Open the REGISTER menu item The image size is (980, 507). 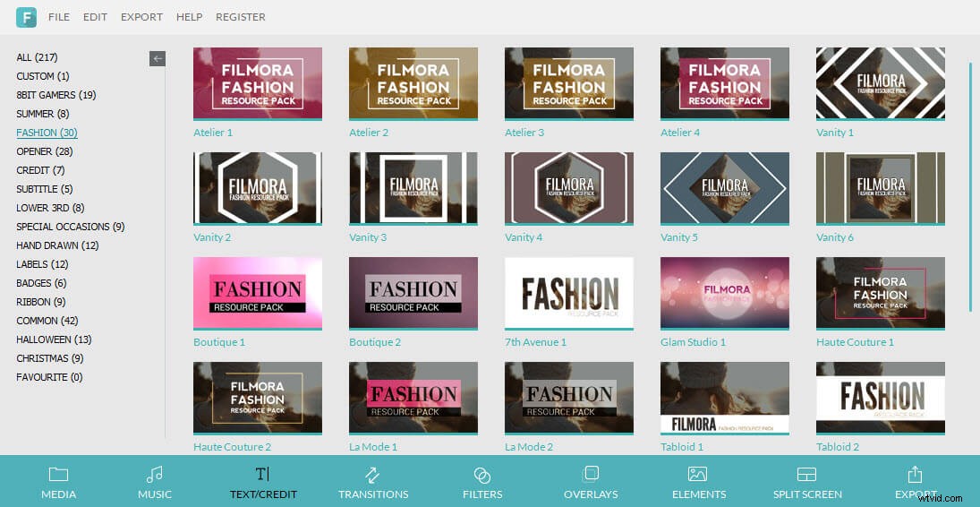pos(241,17)
